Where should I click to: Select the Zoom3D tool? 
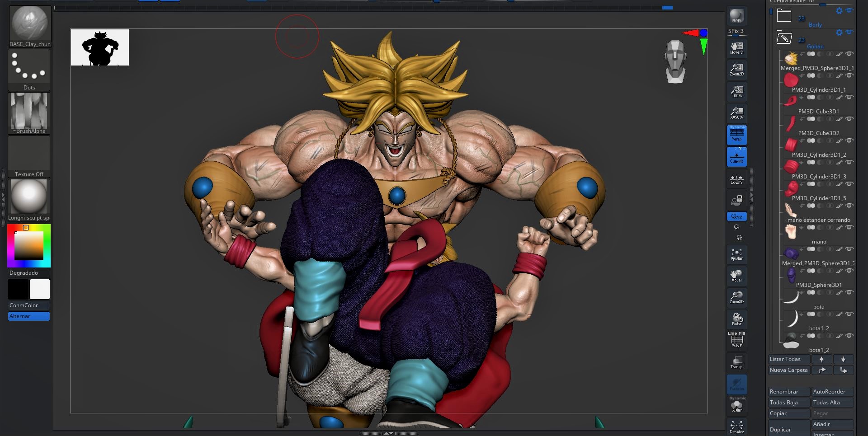click(736, 297)
